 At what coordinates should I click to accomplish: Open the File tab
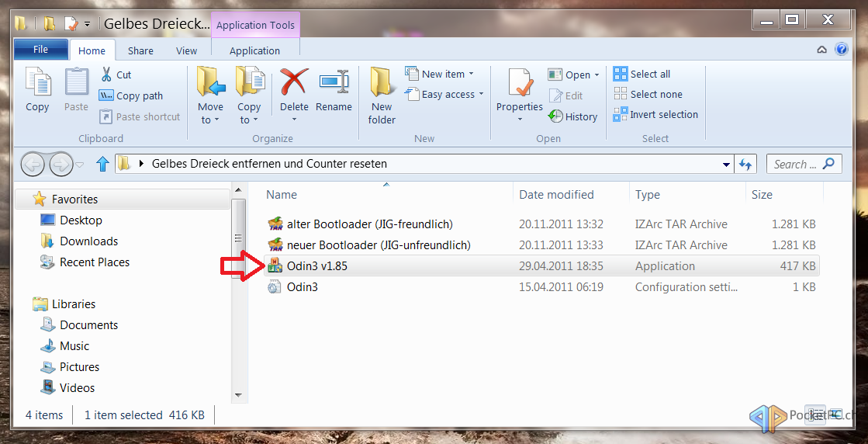tap(41, 49)
